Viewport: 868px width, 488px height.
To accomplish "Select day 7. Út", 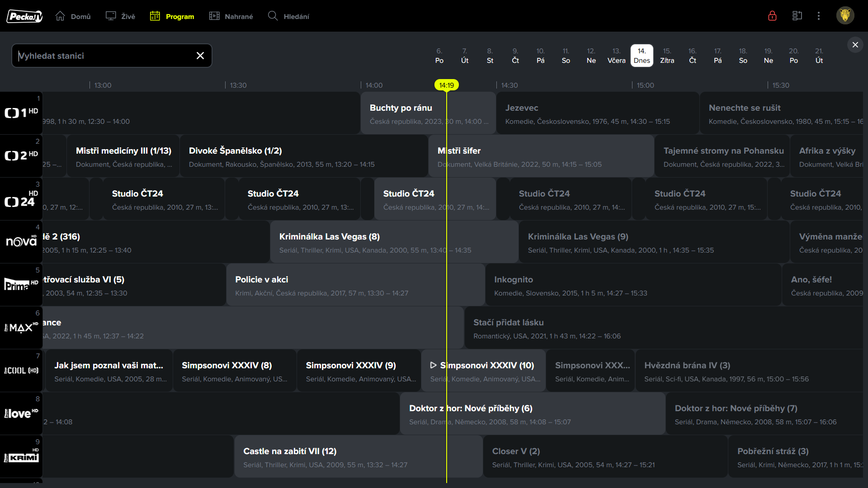I will (x=465, y=56).
